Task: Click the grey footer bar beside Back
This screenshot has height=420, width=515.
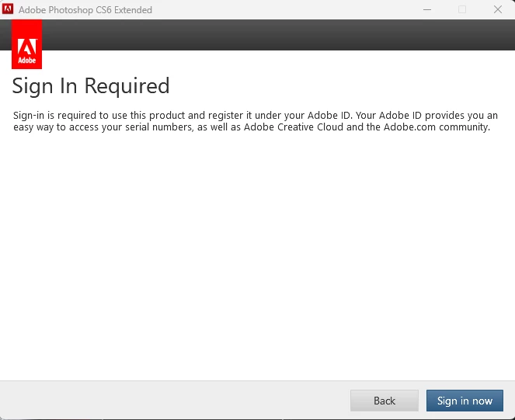Action: click(x=174, y=401)
